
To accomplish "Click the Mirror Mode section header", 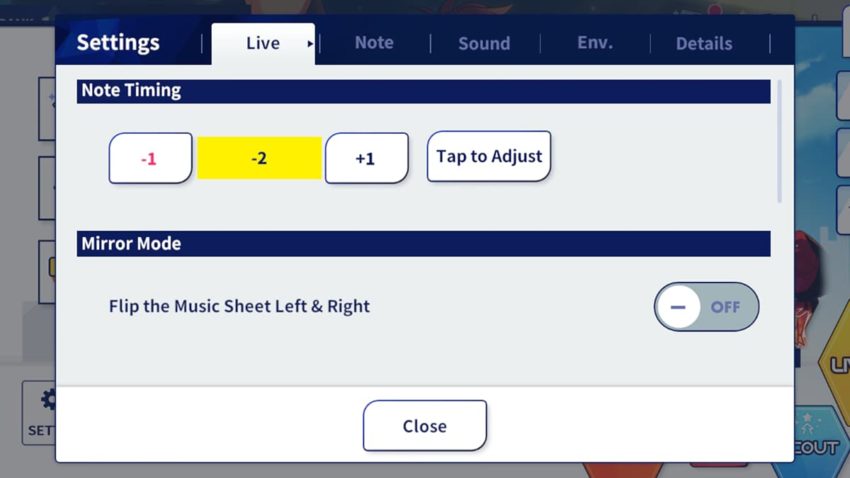I will coord(423,244).
